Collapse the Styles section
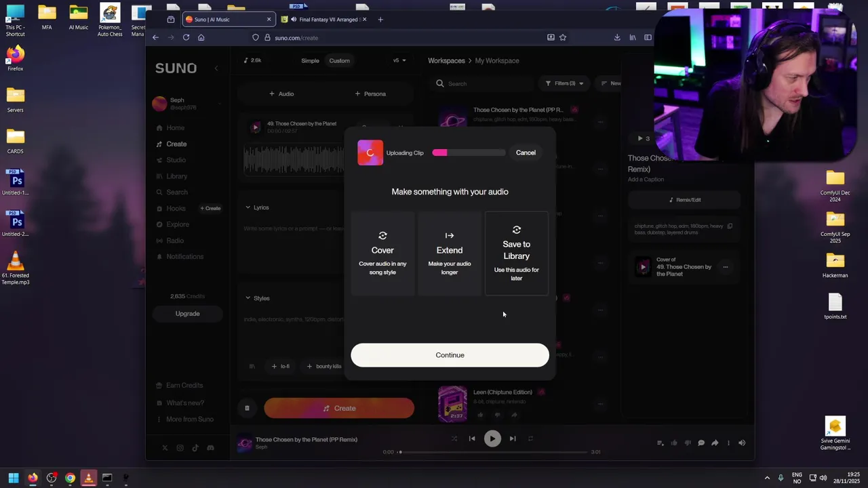 click(257, 298)
